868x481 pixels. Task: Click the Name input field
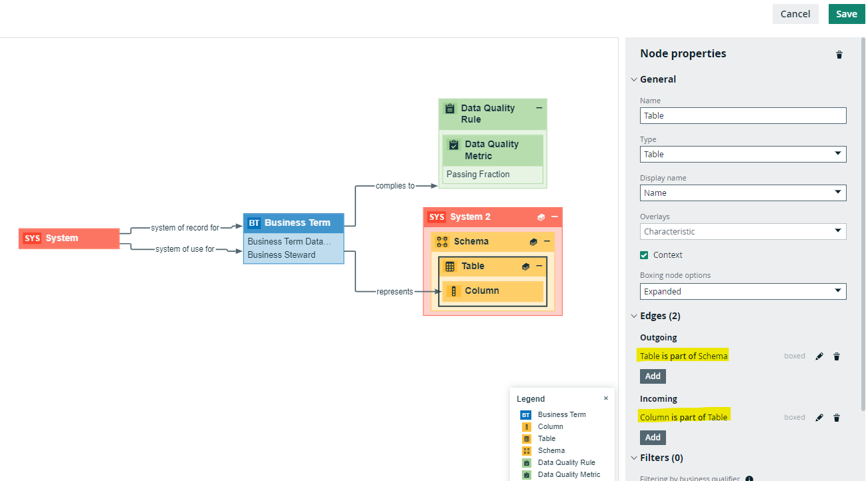tap(743, 115)
